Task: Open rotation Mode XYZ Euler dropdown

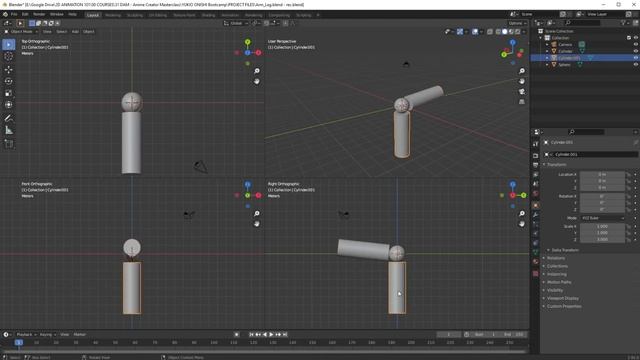Action: pos(602,218)
